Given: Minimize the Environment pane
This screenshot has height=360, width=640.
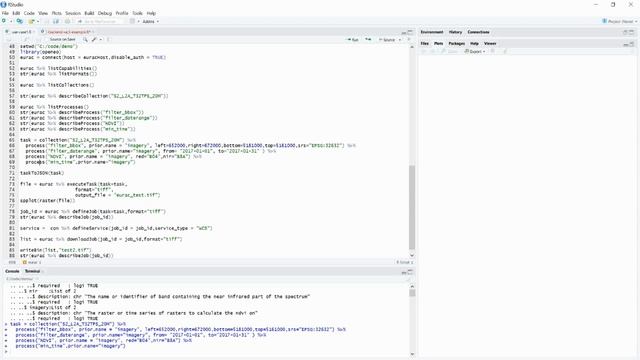Looking at the screenshot, I should point(625,32).
